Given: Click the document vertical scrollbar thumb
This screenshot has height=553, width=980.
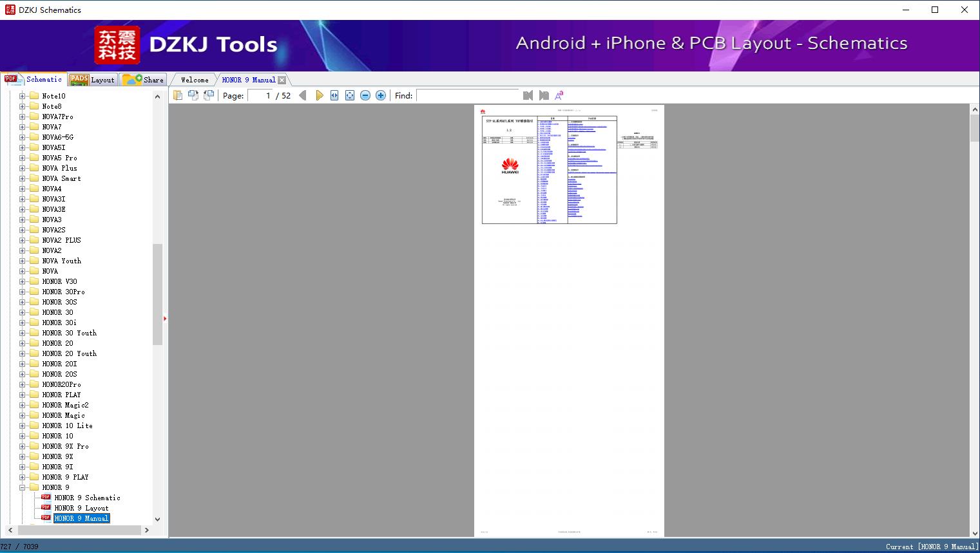Looking at the screenshot, I should click(975, 129).
